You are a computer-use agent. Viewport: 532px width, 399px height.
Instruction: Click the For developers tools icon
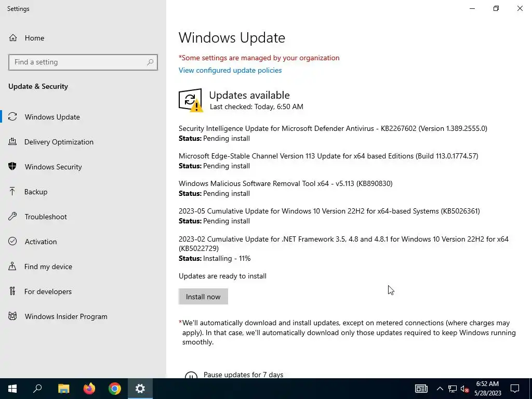click(x=12, y=291)
